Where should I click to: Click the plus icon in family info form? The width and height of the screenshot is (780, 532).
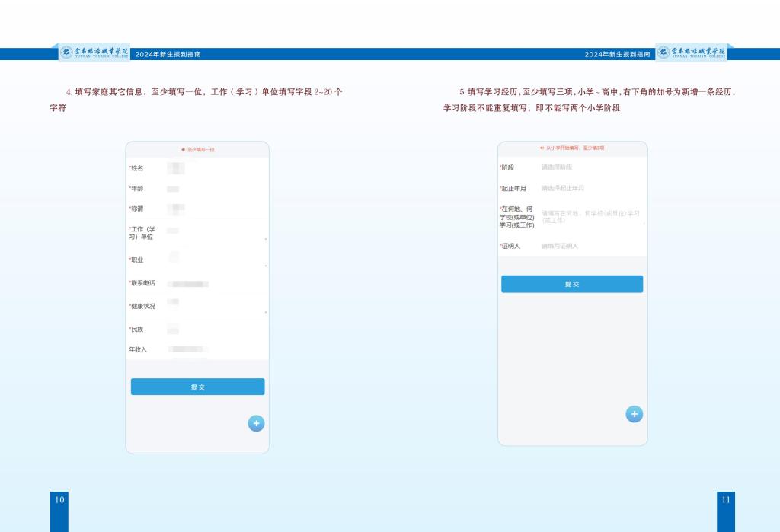coord(256,424)
